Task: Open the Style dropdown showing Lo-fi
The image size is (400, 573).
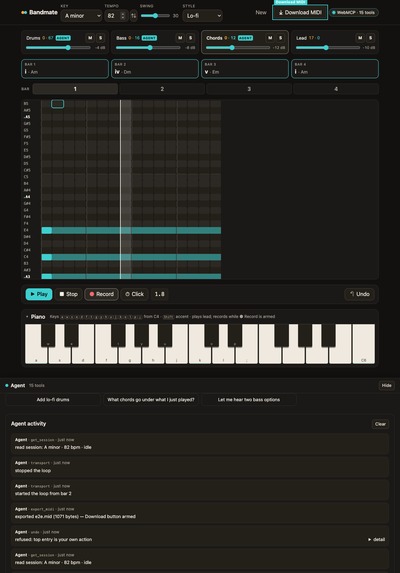Action: pyautogui.click(x=202, y=16)
